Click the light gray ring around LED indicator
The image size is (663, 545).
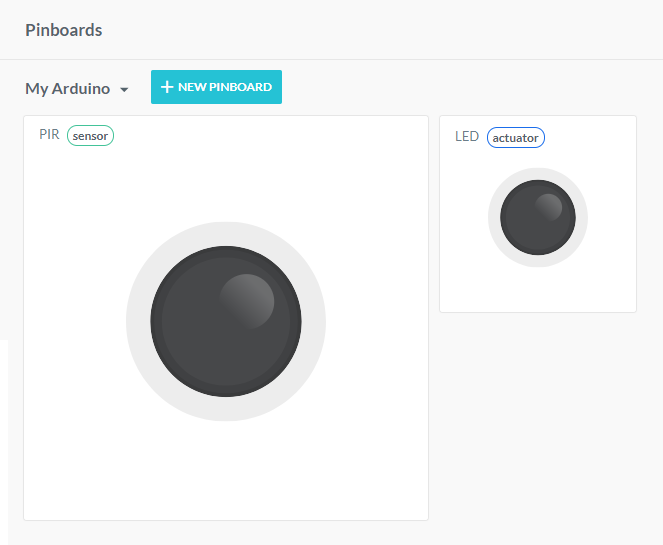coord(494,218)
